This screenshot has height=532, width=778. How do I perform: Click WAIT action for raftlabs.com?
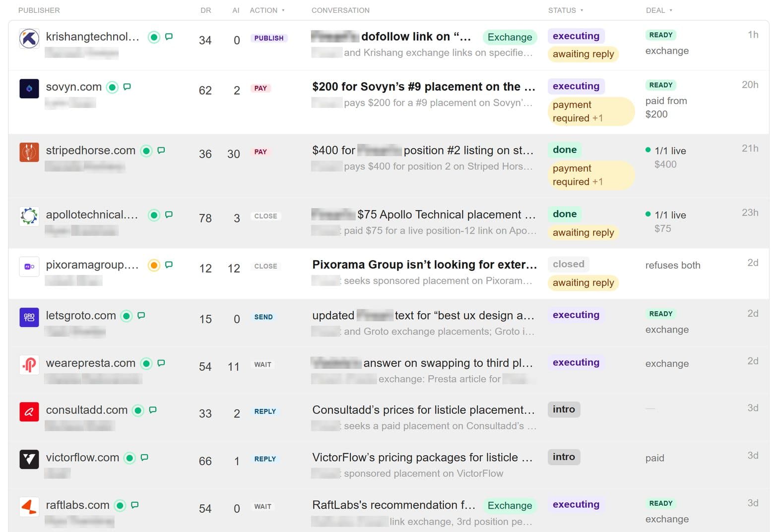click(x=262, y=507)
